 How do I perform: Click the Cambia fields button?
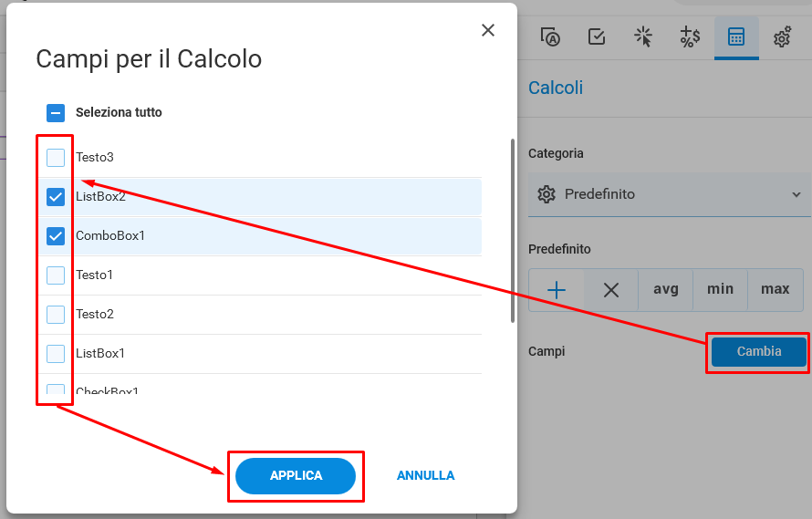[x=759, y=352]
